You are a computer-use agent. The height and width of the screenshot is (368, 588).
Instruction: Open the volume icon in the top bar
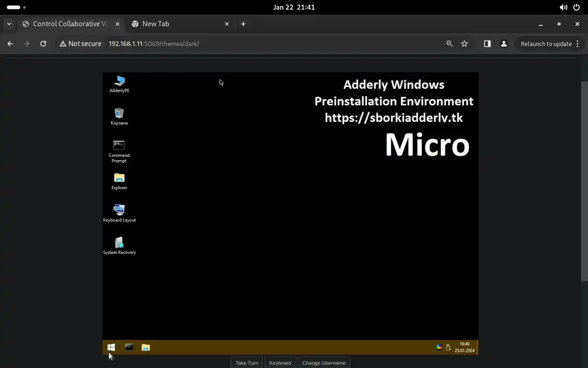pos(563,7)
